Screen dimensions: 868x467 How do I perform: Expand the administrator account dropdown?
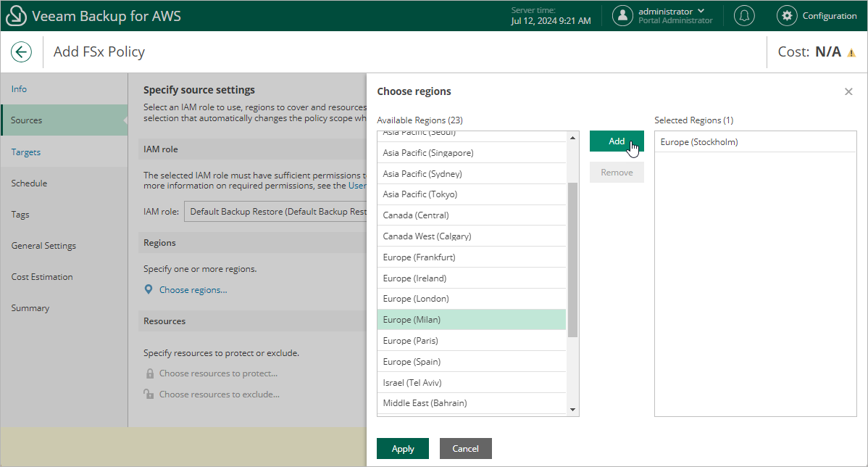701,11
